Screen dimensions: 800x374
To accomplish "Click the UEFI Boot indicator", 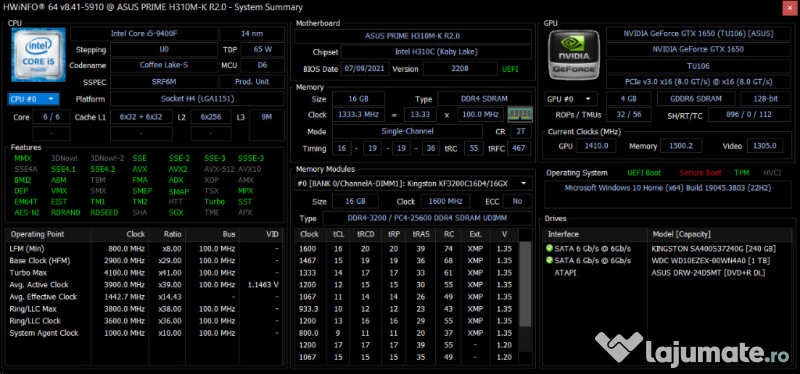I will (644, 173).
